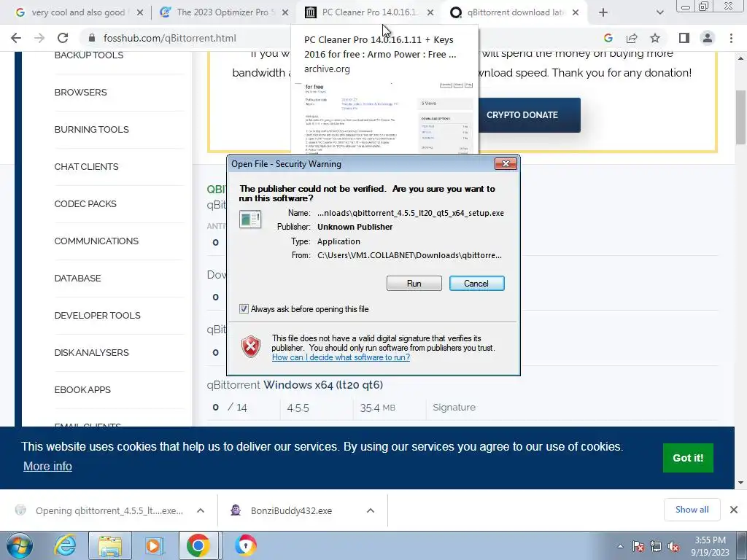Close the 'very cool and also good' tab
This screenshot has height=560, width=747.
(139, 13)
